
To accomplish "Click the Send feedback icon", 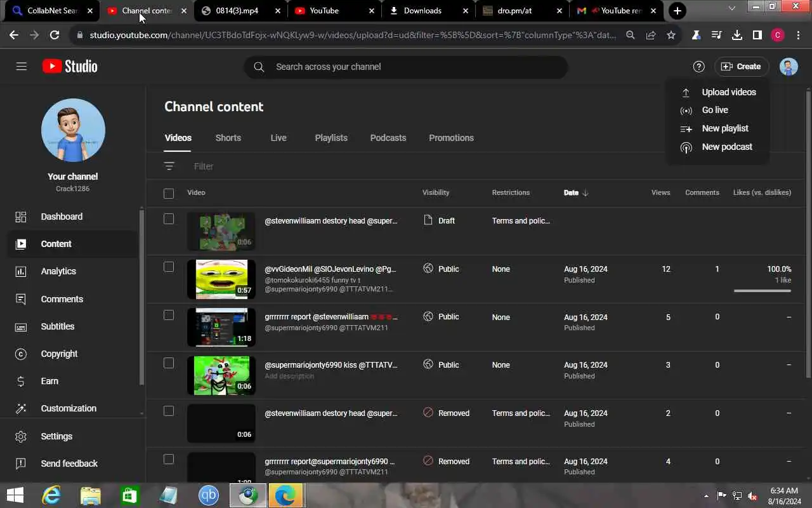I will 21,464.
